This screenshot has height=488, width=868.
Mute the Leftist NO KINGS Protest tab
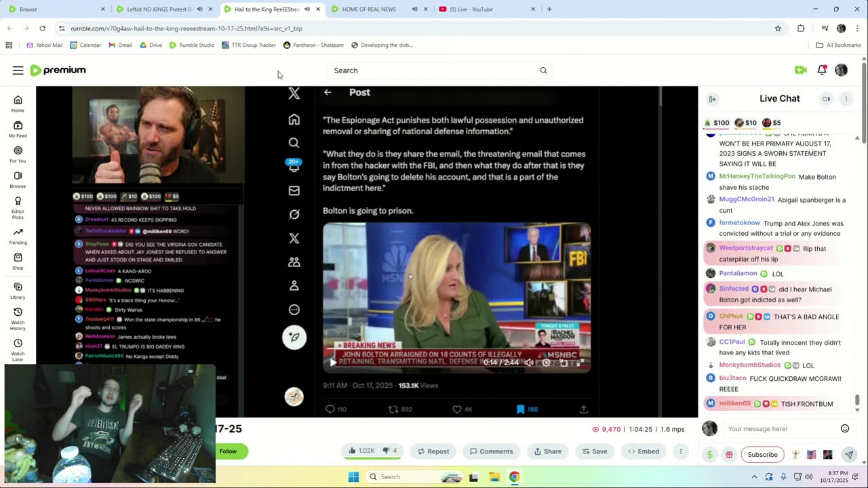[199, 9]
